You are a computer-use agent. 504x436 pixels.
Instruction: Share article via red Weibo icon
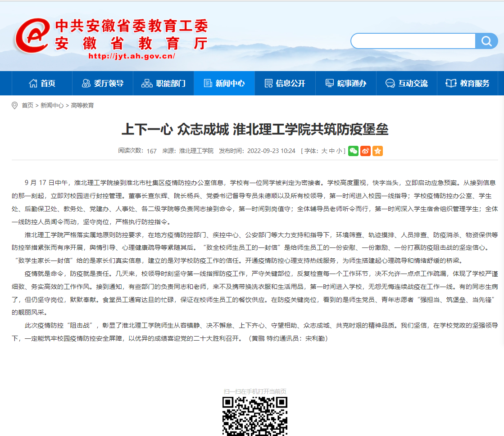[366, 151]
